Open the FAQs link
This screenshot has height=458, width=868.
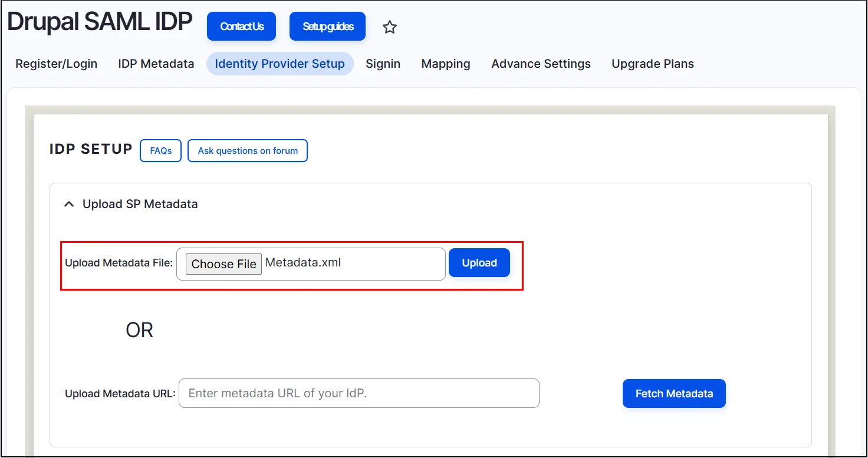(x=161, y=151)
